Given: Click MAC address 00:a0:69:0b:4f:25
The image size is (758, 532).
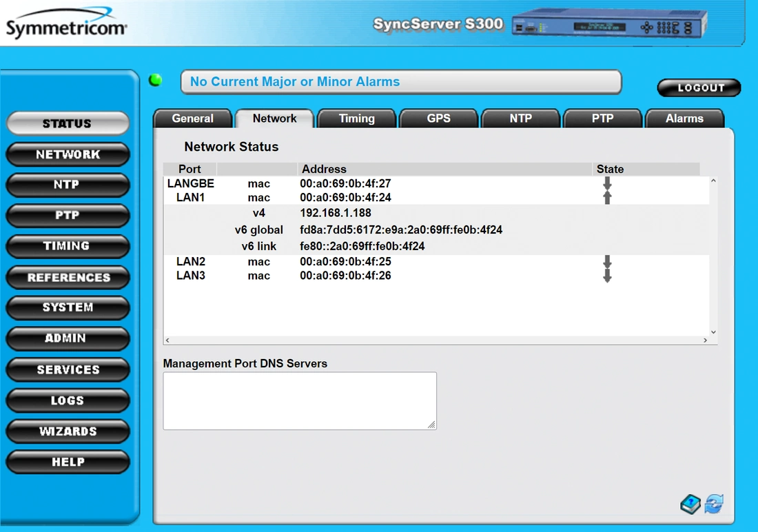Looking at the screenshot, I should pyautogui.click(x=345, y=262).
